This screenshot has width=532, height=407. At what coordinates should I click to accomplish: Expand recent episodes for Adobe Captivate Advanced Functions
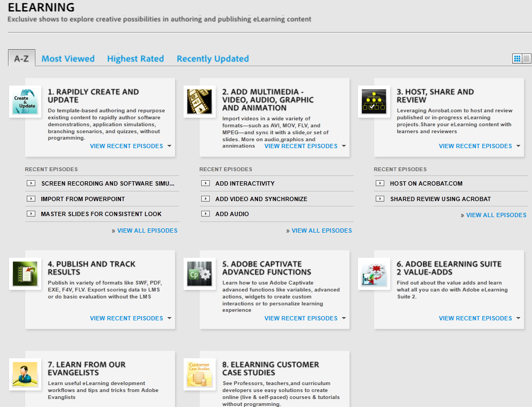[305, 318]
